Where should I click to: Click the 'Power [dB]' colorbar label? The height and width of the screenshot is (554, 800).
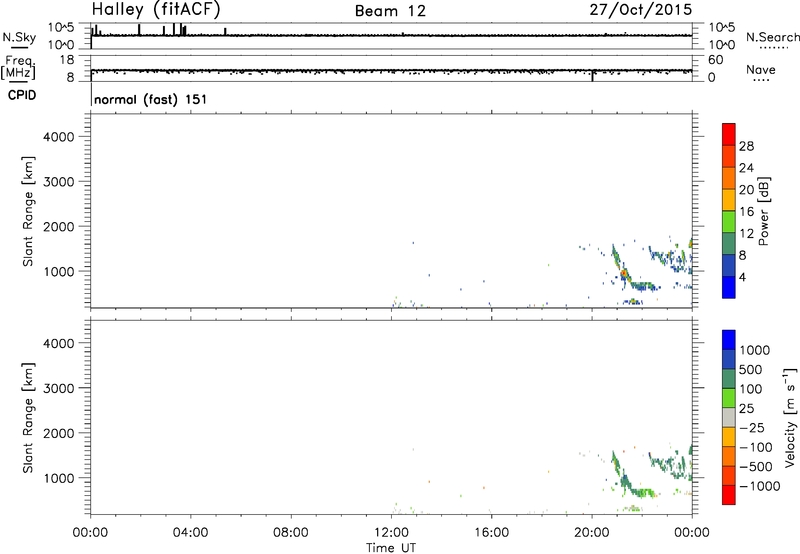(764, 211)
